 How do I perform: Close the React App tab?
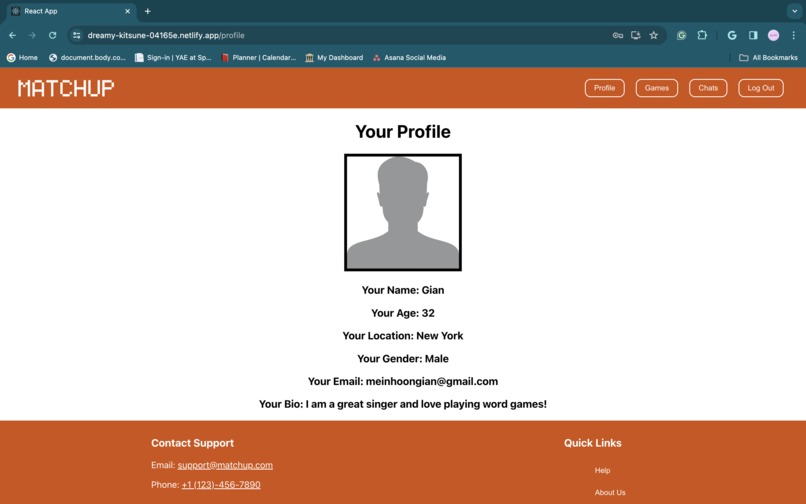(x=127, y=11)
